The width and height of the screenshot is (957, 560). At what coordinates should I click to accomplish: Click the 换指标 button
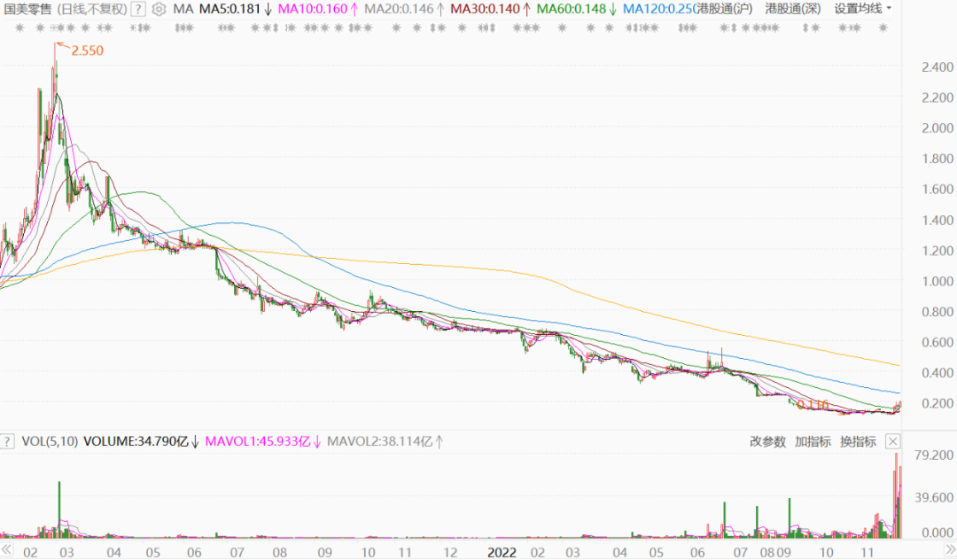858,441
